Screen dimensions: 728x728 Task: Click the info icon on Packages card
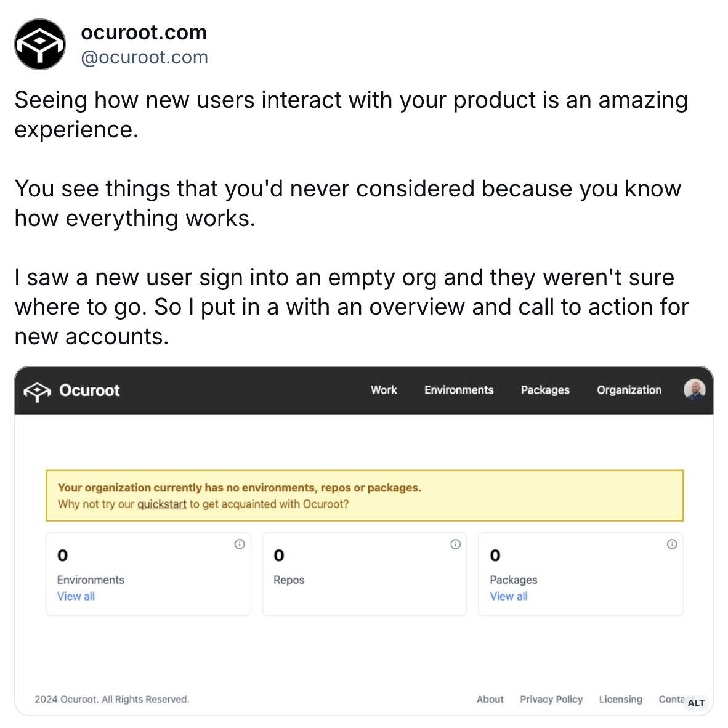(x=672, y=544)
